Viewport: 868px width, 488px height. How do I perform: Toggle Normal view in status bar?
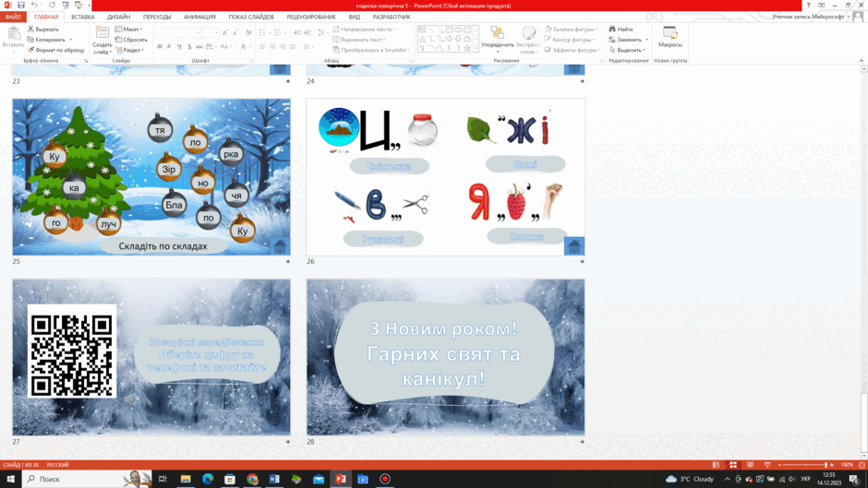click(716, 465)
